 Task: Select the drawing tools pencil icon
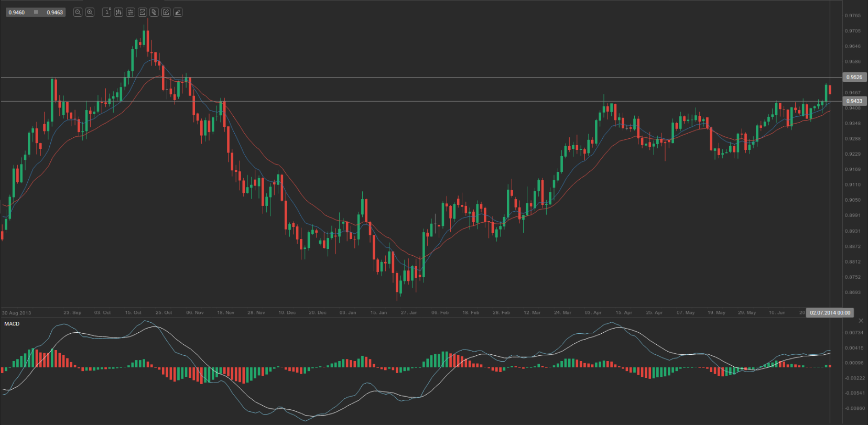pyautogui.click(x=166, y=12)
